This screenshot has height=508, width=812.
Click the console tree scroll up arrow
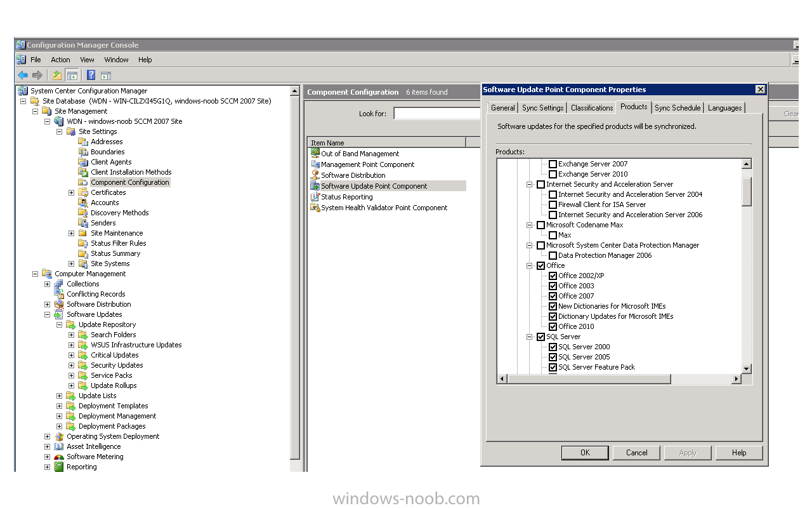point(294,91)
